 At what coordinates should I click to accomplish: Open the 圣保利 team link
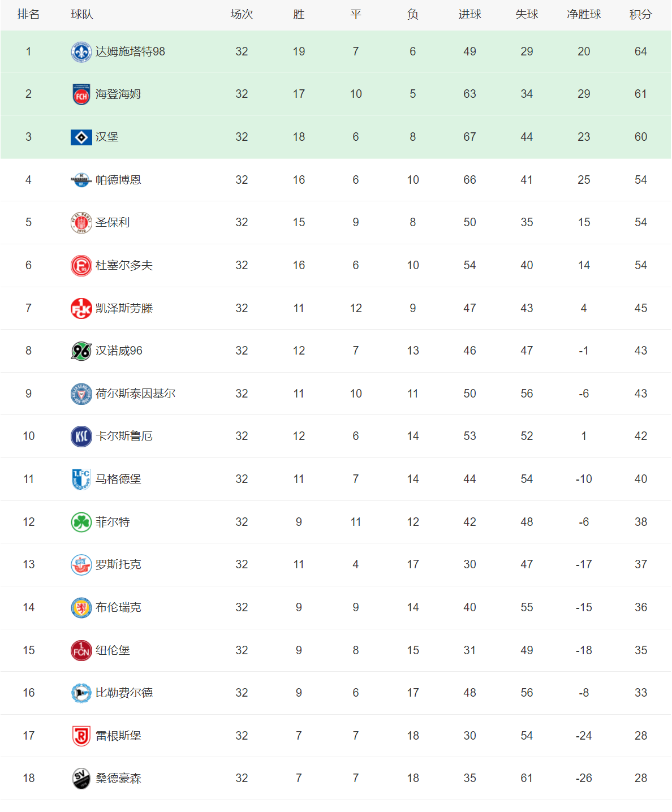[x=113, y=223]
